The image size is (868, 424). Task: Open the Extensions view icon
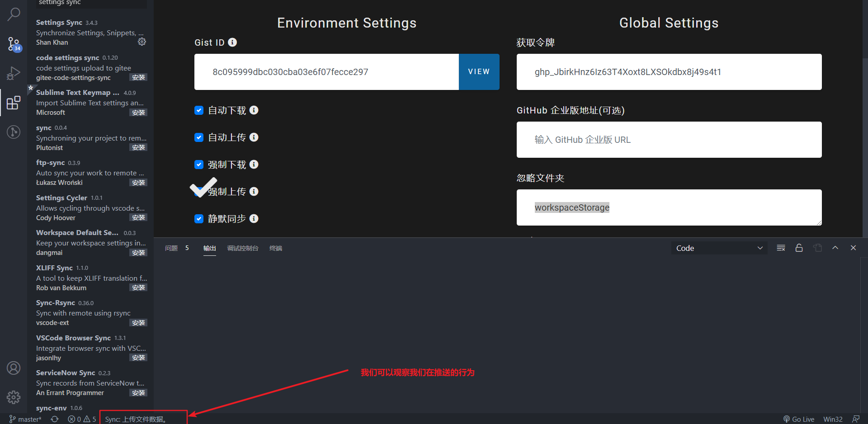tap(14, 103)
